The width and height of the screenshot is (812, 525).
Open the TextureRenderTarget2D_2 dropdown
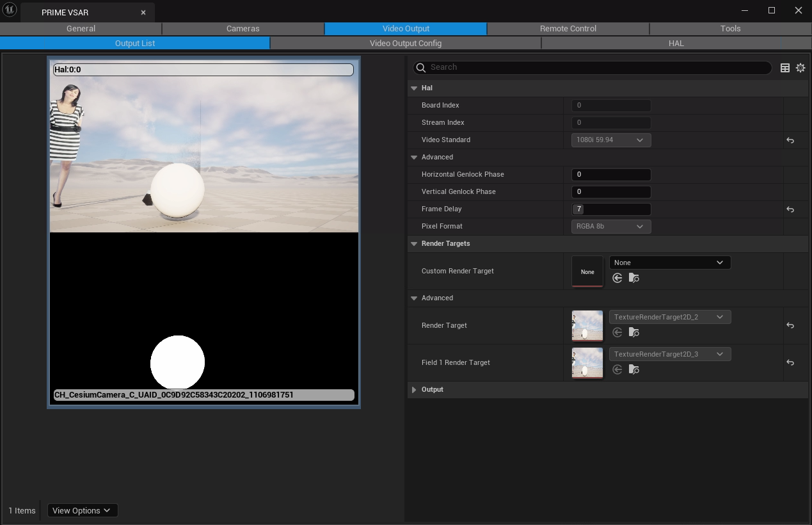tap(670, 317)
